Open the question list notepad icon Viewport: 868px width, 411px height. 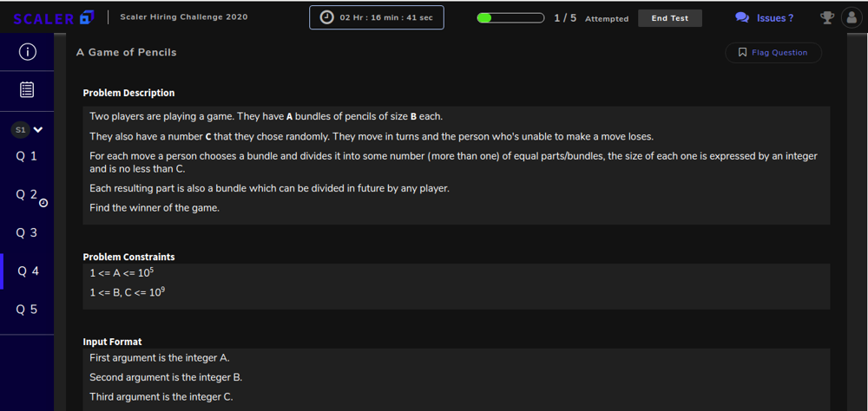pyautogui.click(x=27, y=90)
